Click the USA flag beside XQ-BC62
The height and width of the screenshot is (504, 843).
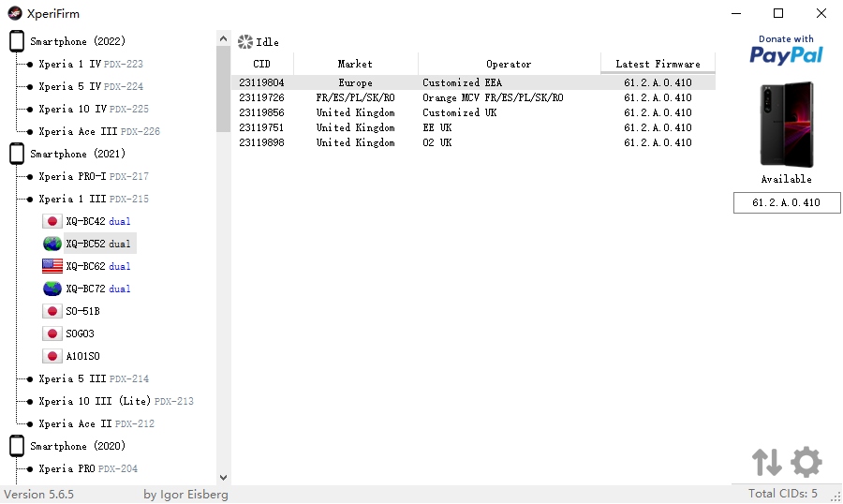[x=52, y=266]
